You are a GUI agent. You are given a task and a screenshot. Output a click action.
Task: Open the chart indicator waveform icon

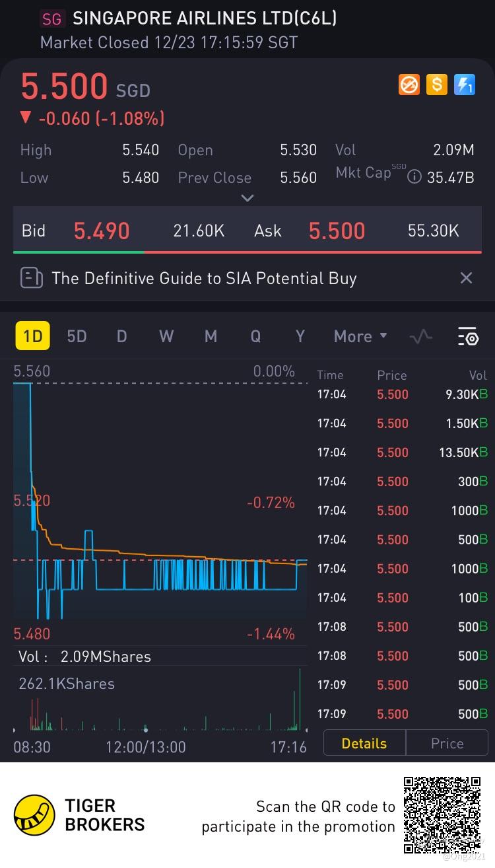pos(420,336)
